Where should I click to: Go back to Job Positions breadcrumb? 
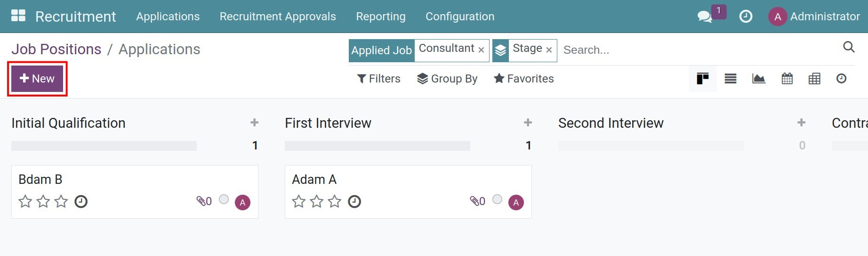pos(56,50)
